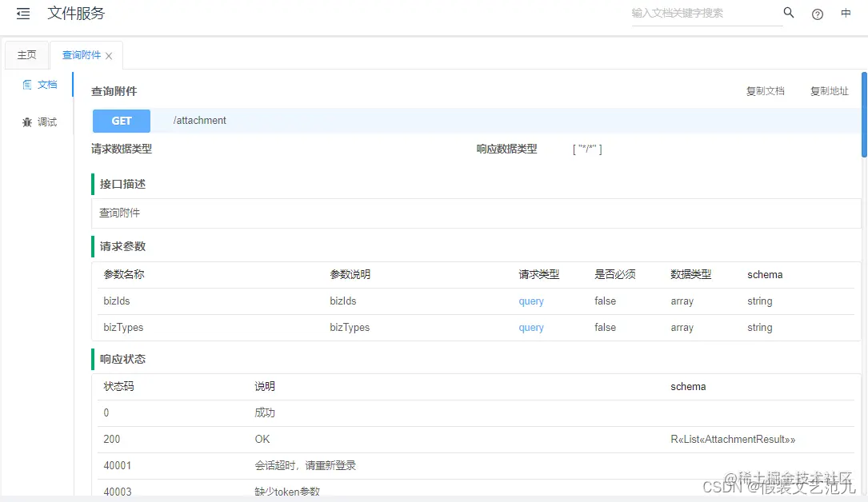Screen dimensions: 868x502
Task: Click the search magnifier icon
Action: coord(789,13)
